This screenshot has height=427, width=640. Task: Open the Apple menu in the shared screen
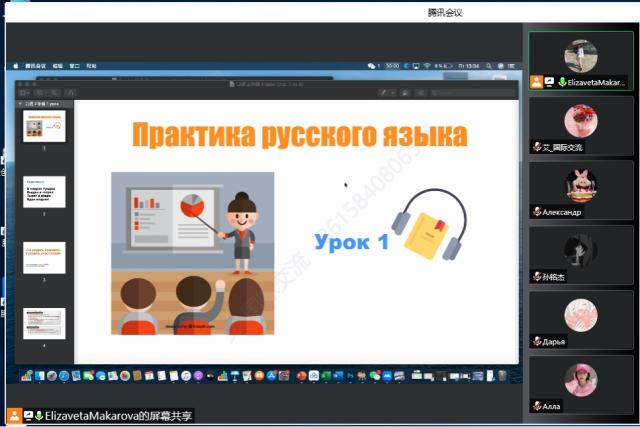(16, 66)
